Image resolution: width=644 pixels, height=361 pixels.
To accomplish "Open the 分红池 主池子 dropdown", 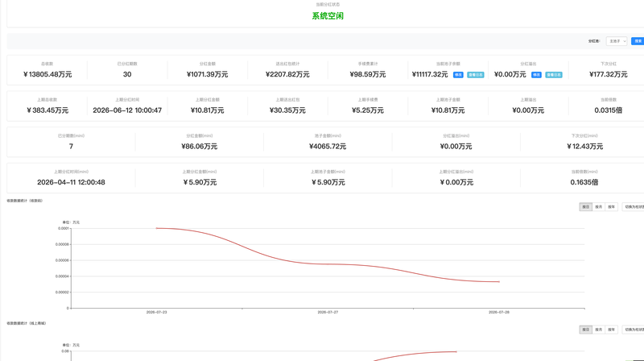I will pyautogui.click(x=617, y=41).
